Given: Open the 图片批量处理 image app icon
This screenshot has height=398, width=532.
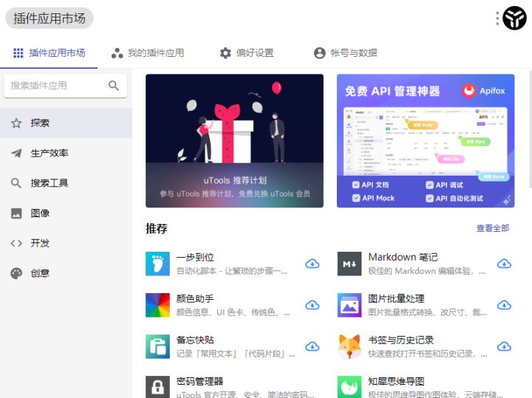Looking at the screenshot, I should tap(349, 305).
